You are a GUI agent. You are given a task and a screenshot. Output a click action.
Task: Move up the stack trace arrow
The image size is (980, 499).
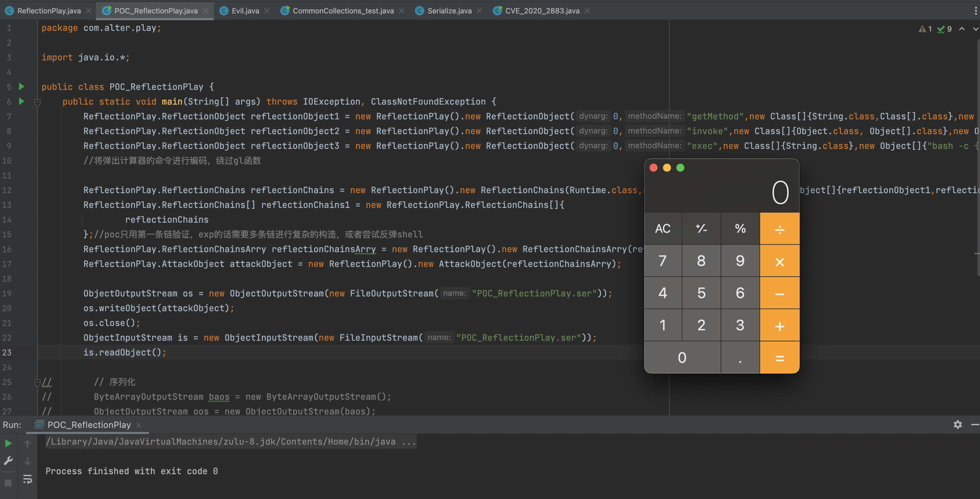click(x=27, y=444)
